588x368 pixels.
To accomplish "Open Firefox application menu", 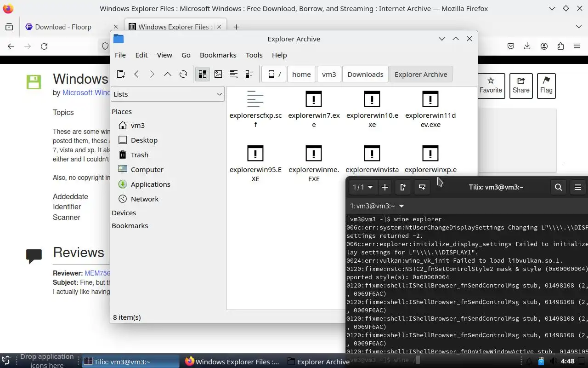I will coord(577,46).
